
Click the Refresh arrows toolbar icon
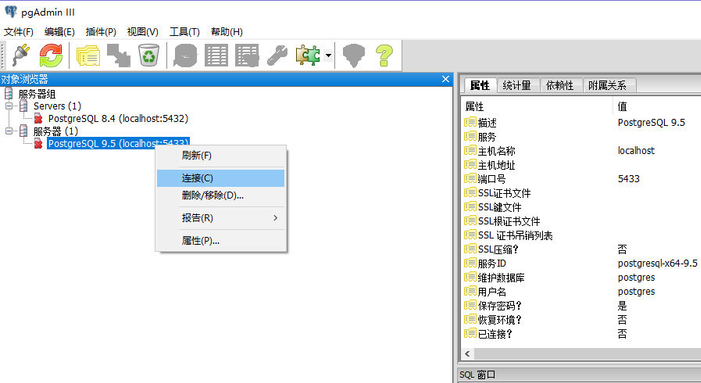pyautogui.click(x=51, y=55)
